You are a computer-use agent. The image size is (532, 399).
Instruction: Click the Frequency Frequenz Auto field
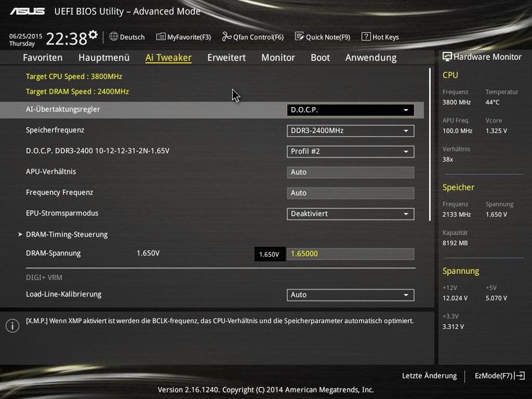(x=350, y=193)
